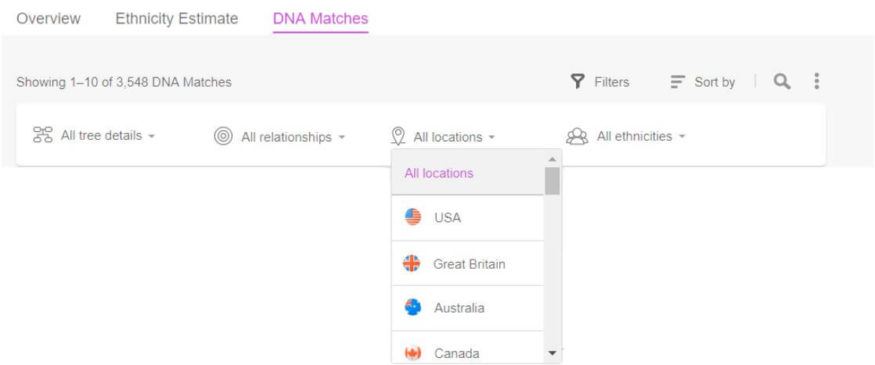Open the three-dot more options menu
Image resolution: width=875 pixels, height=365 pixels.
816,81
